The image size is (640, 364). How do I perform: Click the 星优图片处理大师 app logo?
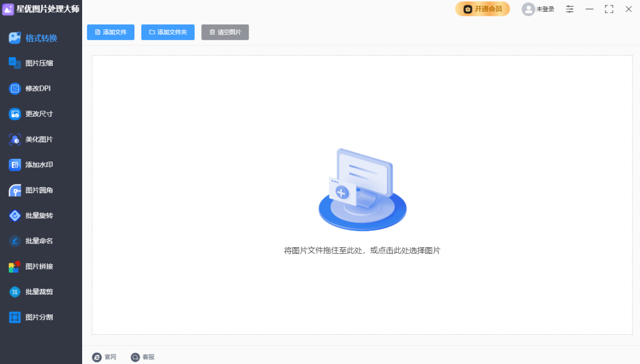(8, 9)
